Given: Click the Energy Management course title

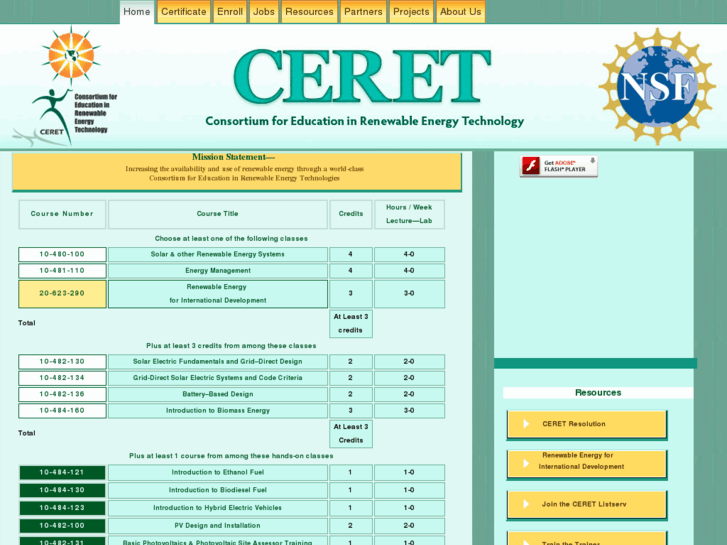Looking at the screenshot, I should click(x=217, y=270).
